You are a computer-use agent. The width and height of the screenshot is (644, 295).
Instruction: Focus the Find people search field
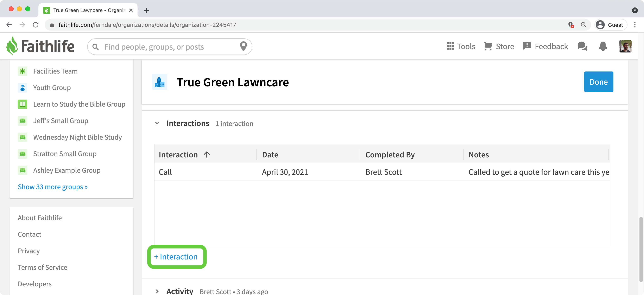[x=170, y=47]
